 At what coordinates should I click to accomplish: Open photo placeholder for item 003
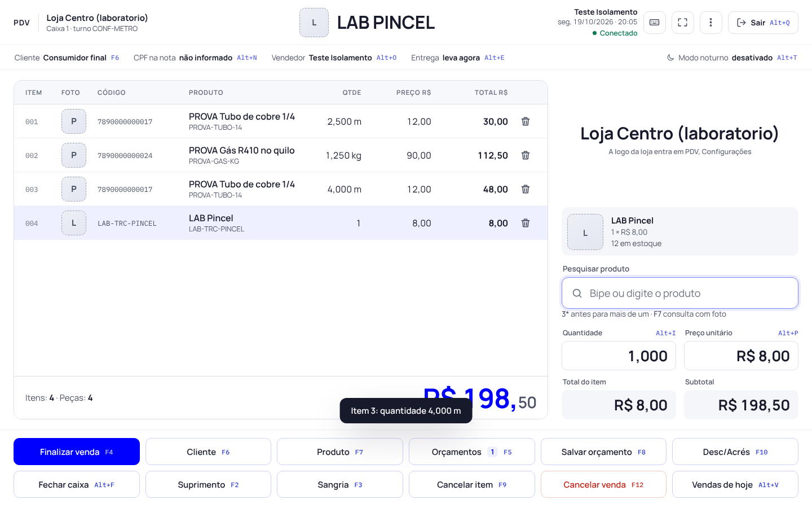[74, 189]
